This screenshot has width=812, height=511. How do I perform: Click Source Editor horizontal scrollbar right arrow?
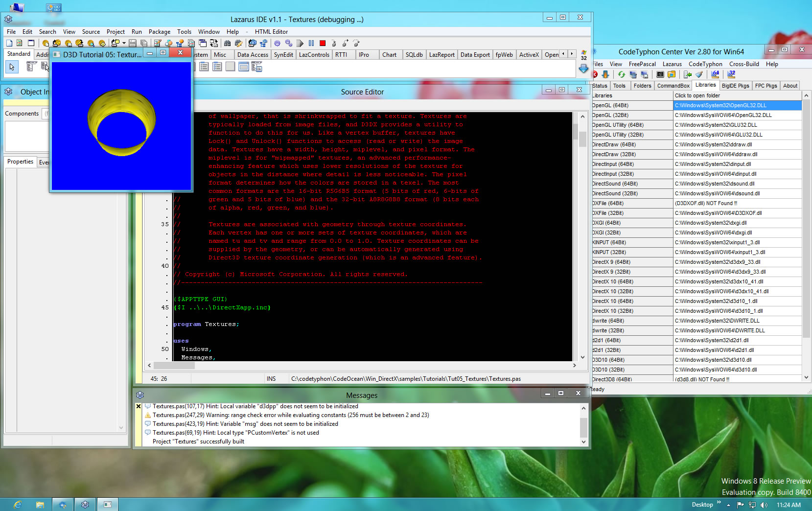pos(574,365)
